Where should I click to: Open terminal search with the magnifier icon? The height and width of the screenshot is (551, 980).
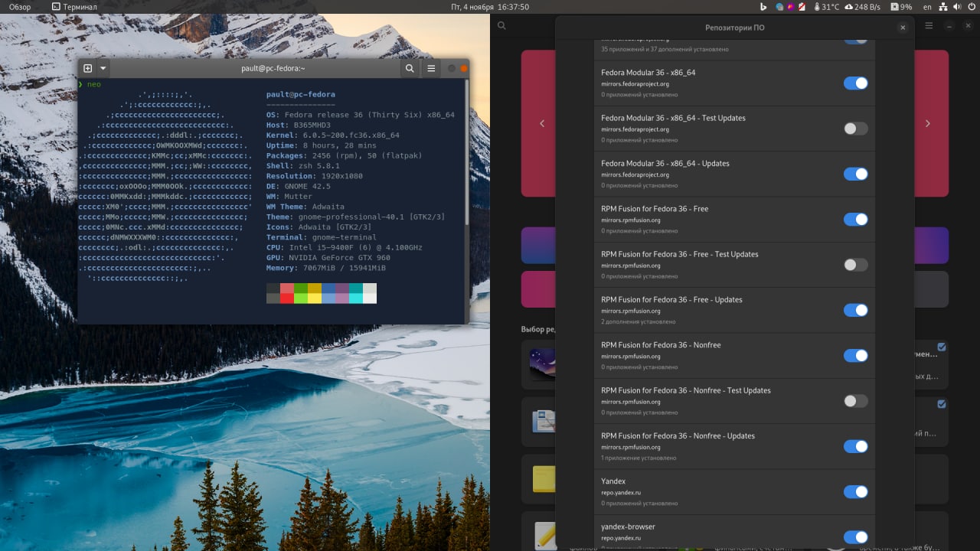[410, 68]
